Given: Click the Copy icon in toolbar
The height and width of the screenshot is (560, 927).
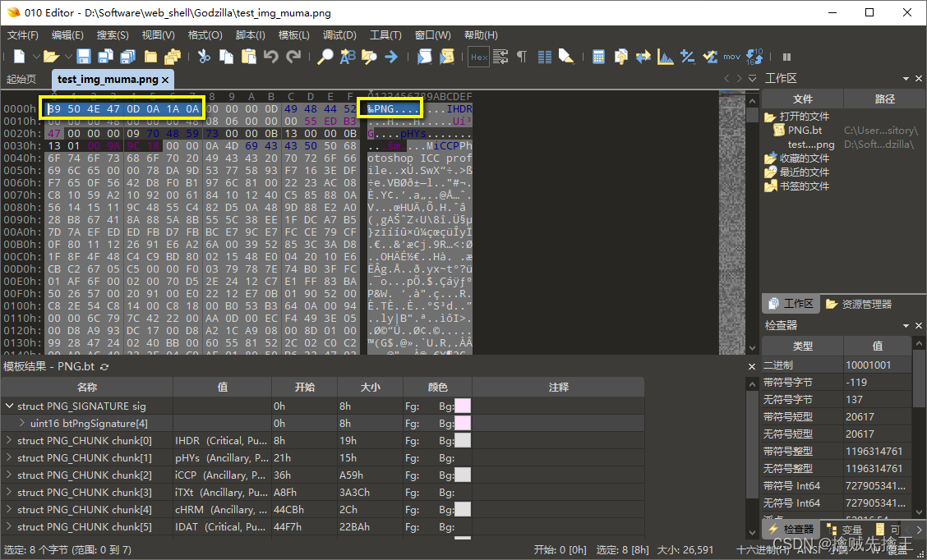Looking at the screenshot, I should click(x=227, y=57).
